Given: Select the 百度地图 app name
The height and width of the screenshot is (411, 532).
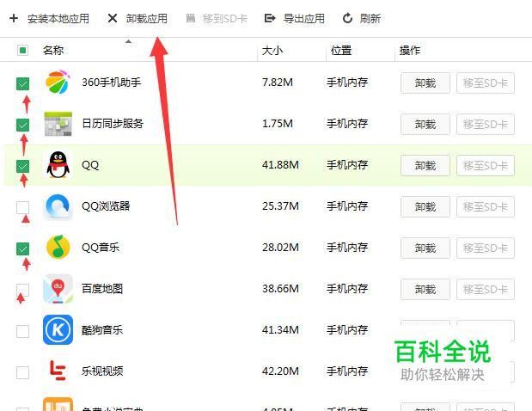Looking at the screenshot, I should [x=102, y=289].
